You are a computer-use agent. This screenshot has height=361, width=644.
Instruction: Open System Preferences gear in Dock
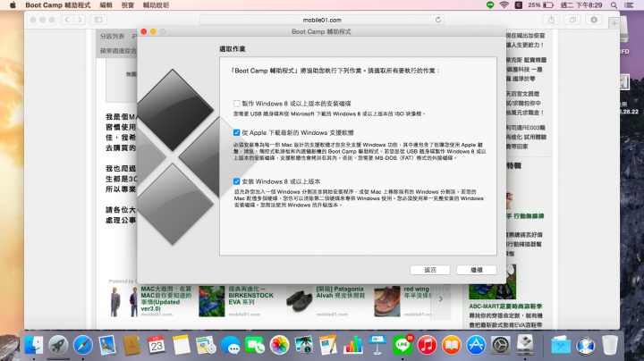click(x=501, y=345)
